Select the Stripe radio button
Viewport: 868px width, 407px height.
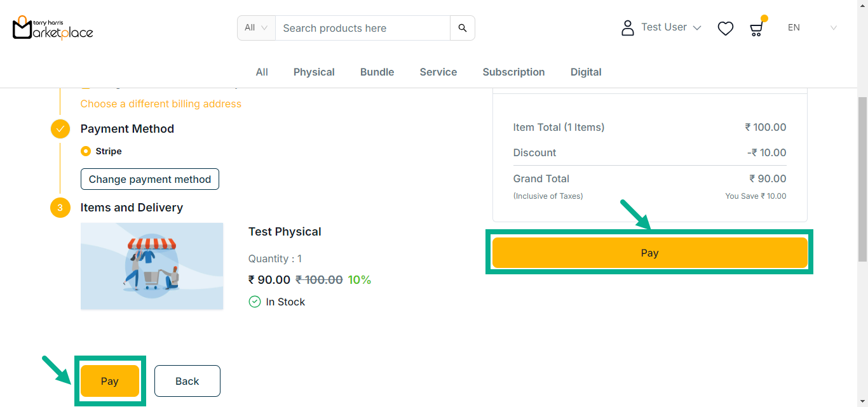point(86,151)
